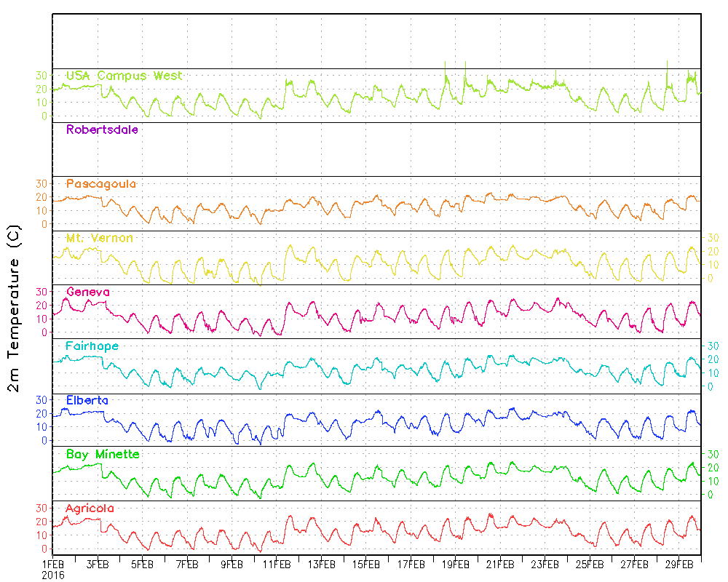Click the Geneva station label
Viewport: 728px width, 582px height.
88,292
